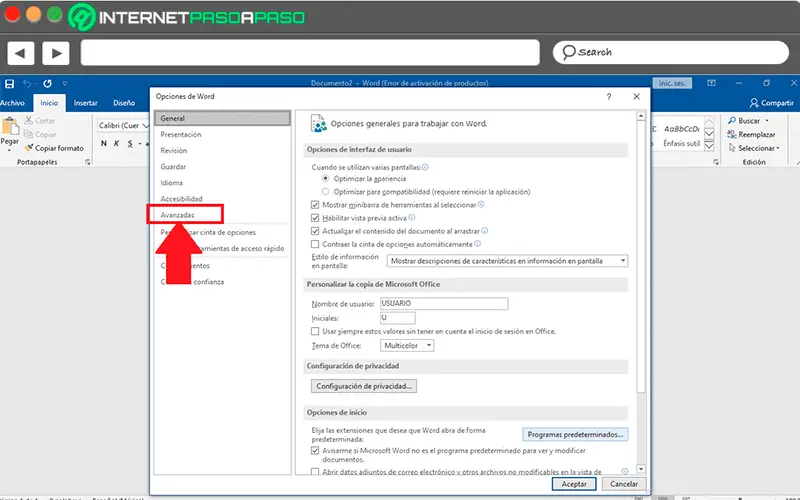The height and width of the screenshot is (500, 800).
Task: Toggle bold N formatting button
Action: click(104, 143)
